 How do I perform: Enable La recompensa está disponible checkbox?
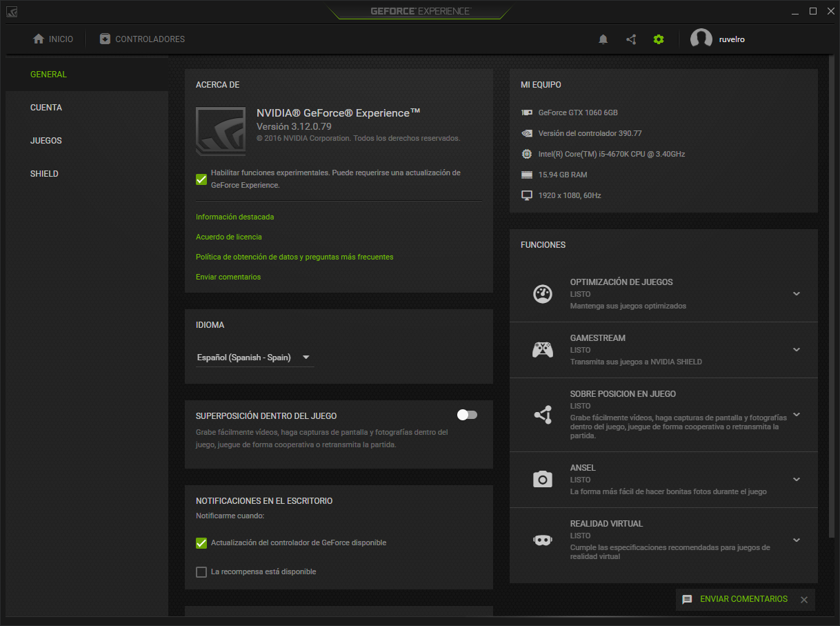point(201,572)
